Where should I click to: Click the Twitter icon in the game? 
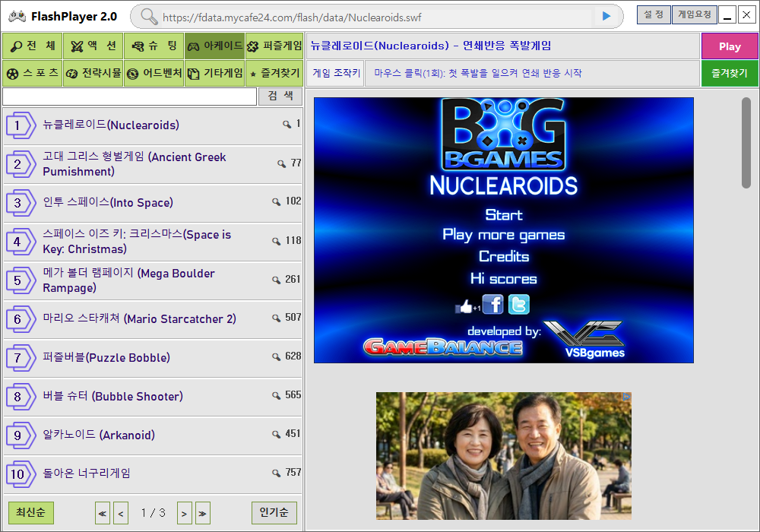[x=518, y=305]
